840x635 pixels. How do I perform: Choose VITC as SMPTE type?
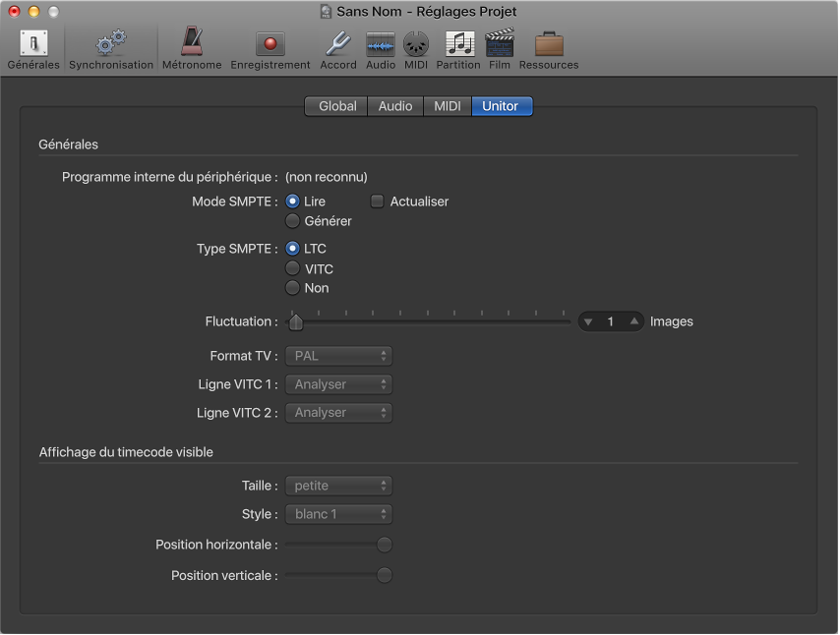(292, 268)
